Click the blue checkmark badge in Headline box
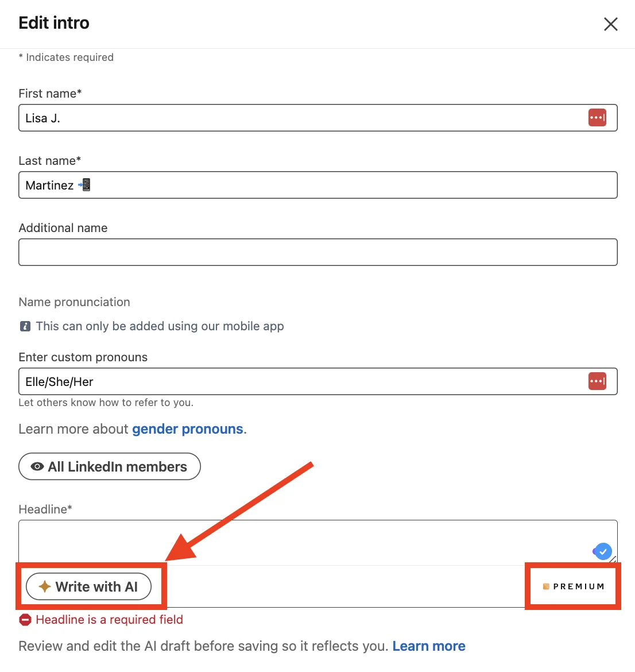The width and height of the screenshot is (635, 672). click(x=603, y=551)
